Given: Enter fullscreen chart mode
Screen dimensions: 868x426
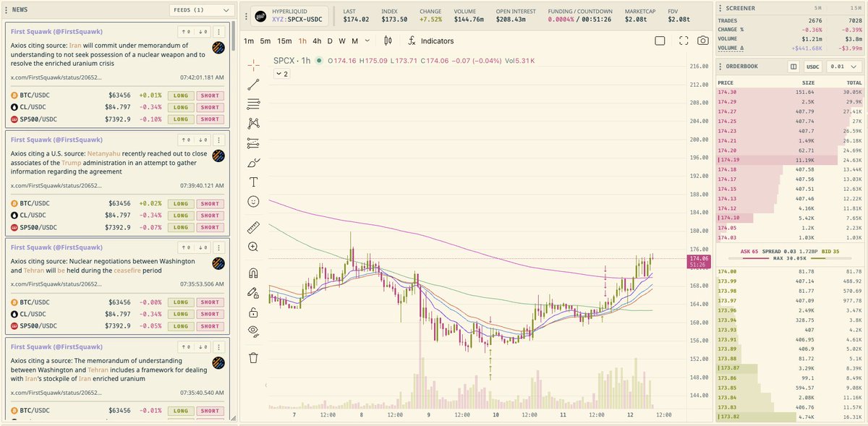Looking at the screenshot, I should pos(684,41).
